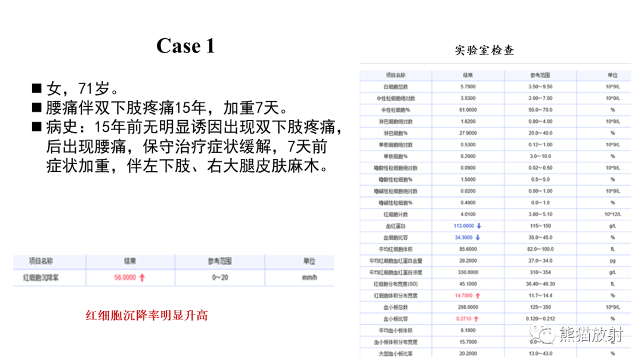
Task: Click the "Case 1" slide title
Action: tap(185, 45)
